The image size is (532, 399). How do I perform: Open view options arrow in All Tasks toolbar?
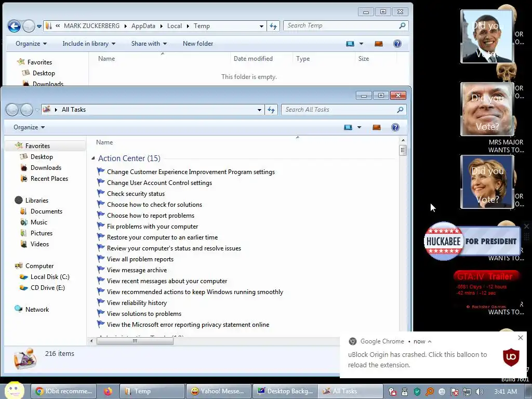point(360,127)
